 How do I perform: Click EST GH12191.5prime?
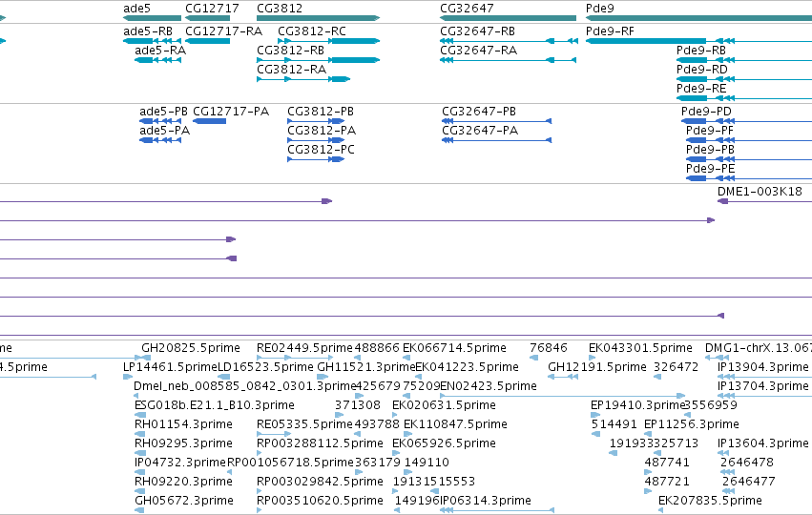(597, 367)
